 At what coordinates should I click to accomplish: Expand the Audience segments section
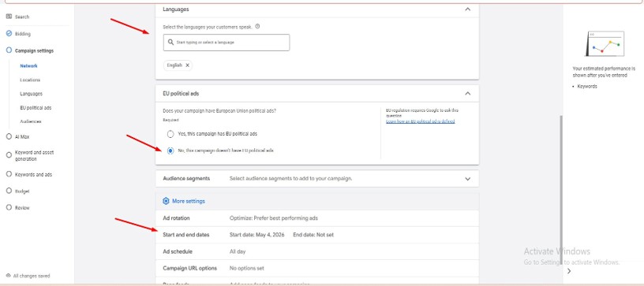[467, 179]
